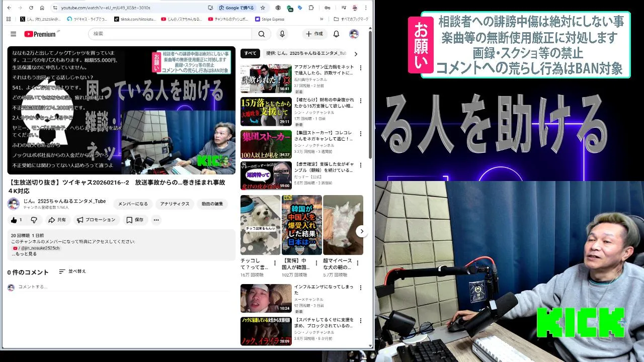The height and width of the screenshot is (362, 644).
Task: Start voice search with microphone icon
Action: pos(282,34)
